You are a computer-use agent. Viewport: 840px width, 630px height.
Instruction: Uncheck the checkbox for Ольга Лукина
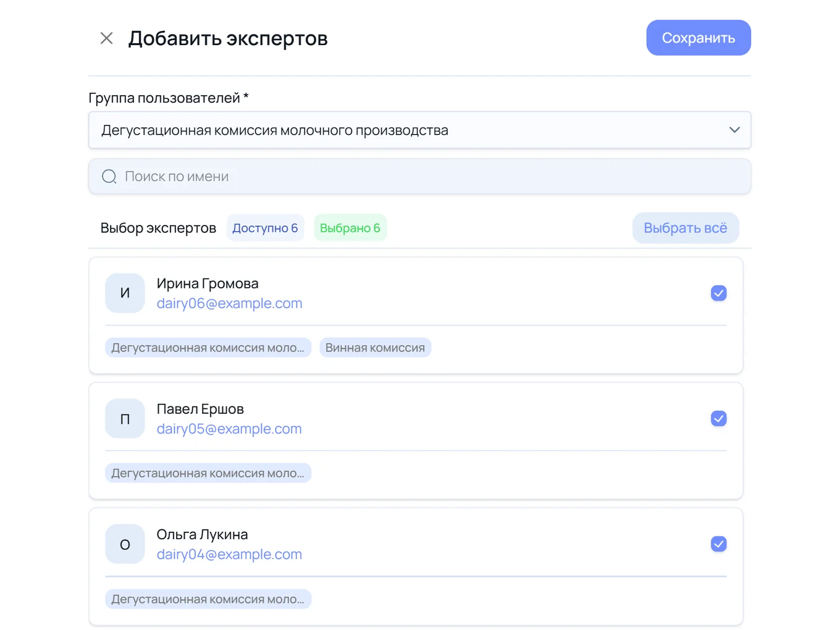pyautogui.click(x=718, y=544)
